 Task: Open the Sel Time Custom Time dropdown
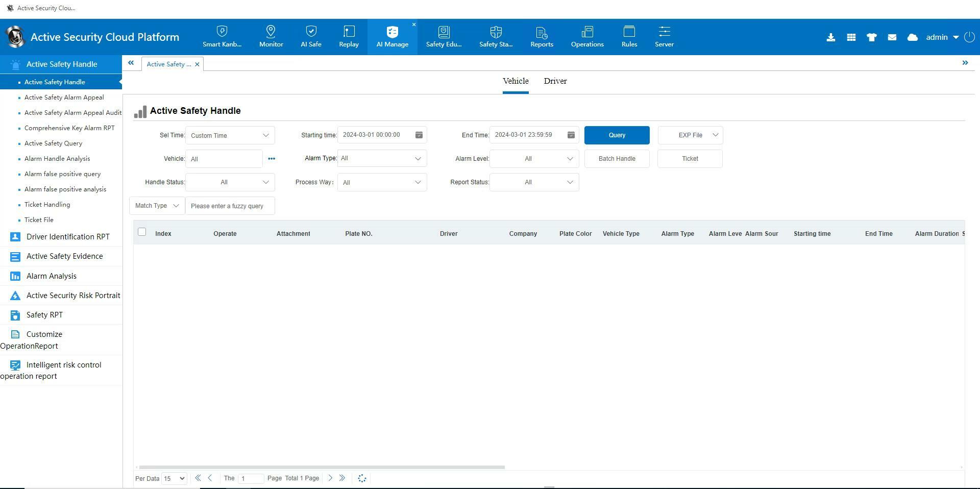230,135
